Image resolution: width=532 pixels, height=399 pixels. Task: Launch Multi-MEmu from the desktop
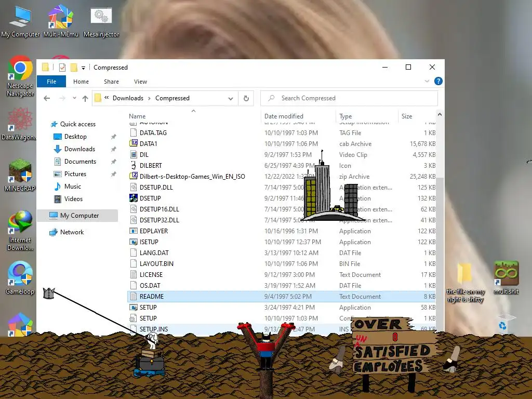(x=60, y=22)
